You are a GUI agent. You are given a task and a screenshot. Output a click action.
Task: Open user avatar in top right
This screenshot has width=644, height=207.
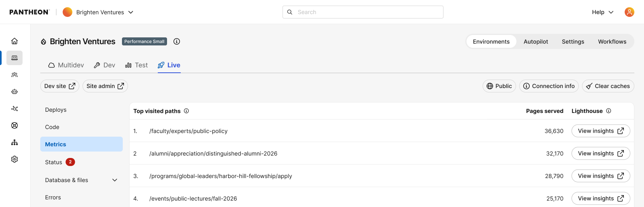(630, 12)
